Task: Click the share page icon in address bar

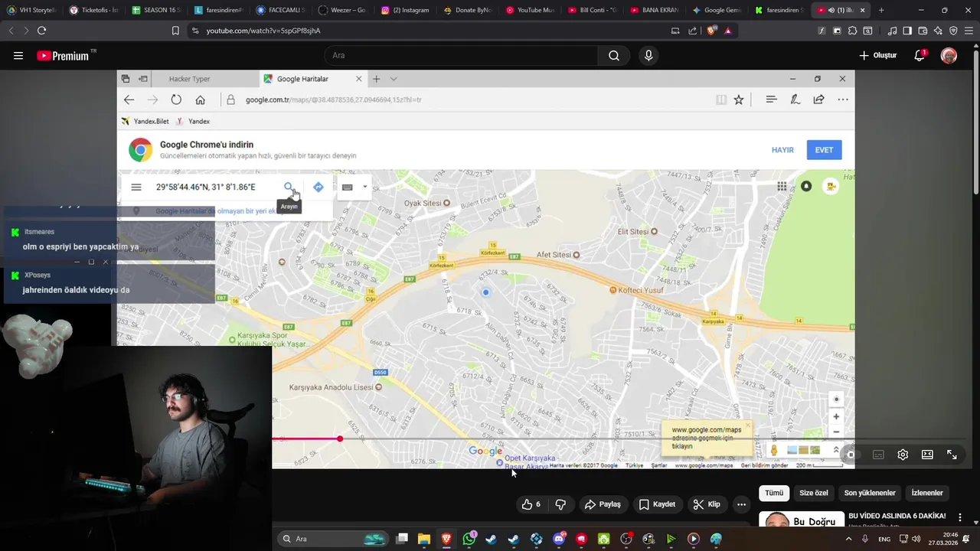Action: tap(693, 31)
